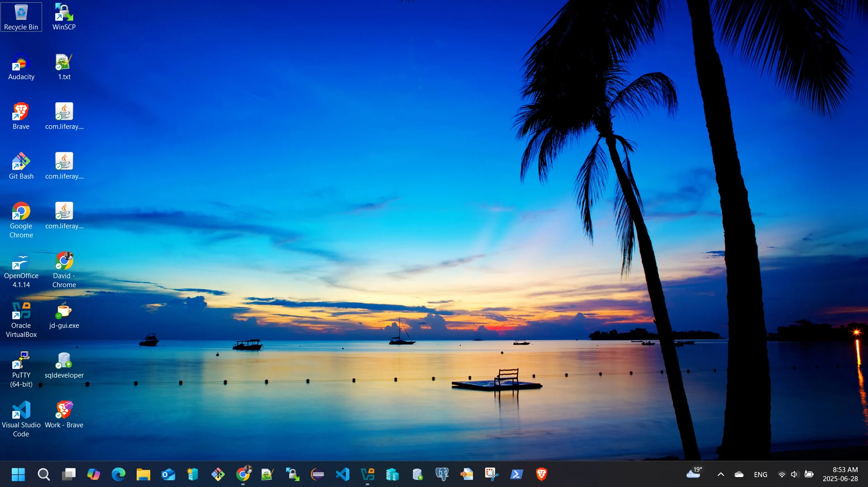
Task: Select the PuTTY (64-bit) desktop shortcut
Action: 21,369
